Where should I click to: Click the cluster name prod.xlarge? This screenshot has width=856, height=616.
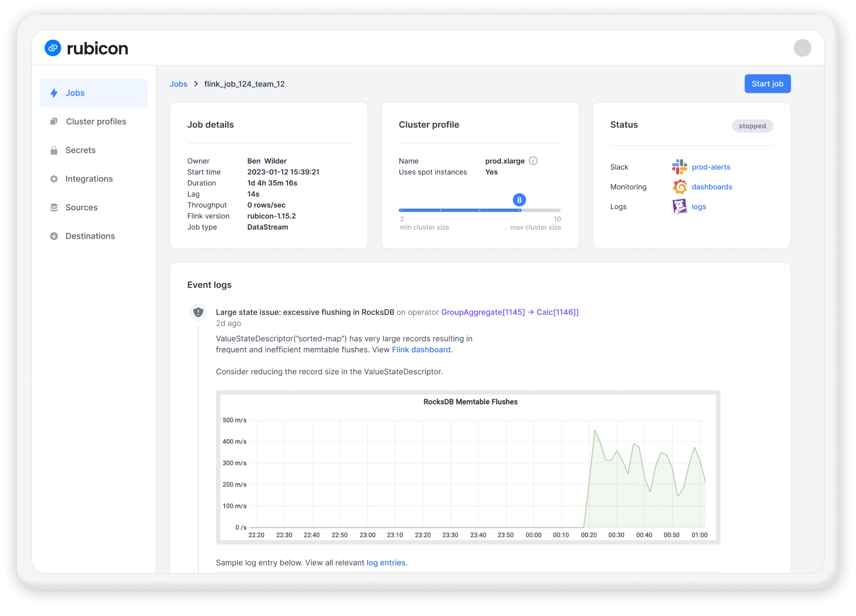(505, 161)
